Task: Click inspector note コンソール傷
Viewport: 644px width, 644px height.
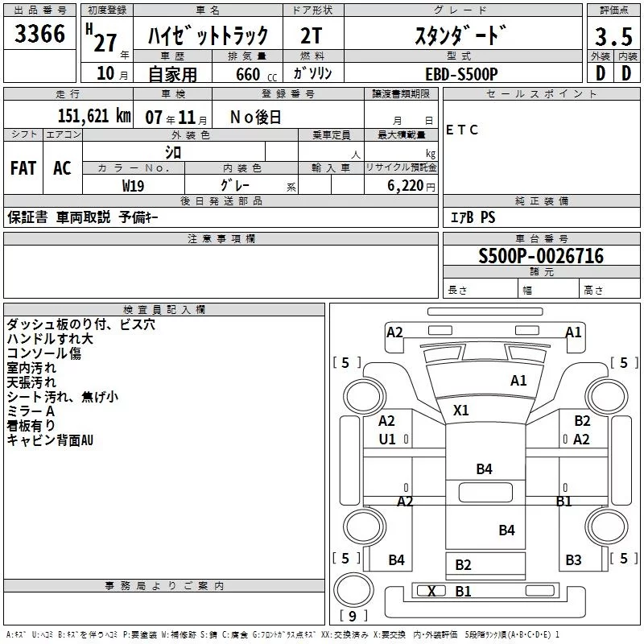Action: (43, 353)
